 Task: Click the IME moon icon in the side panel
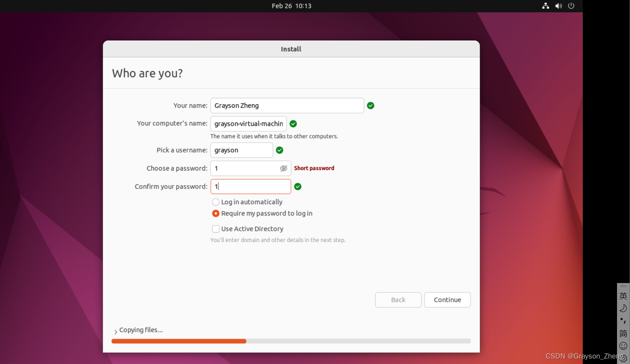623,308
